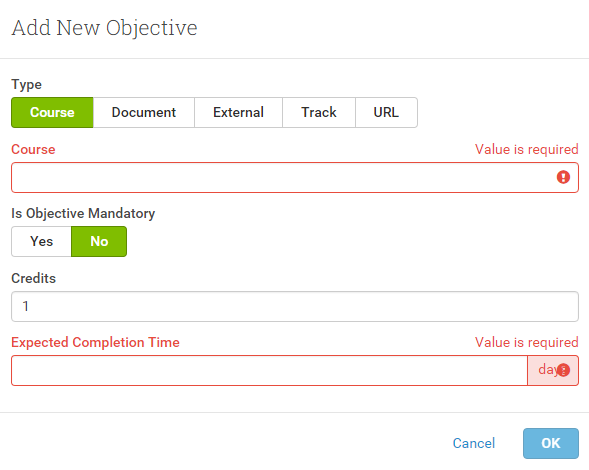
Task: Select the Course objective type
Action: (52, 112)
